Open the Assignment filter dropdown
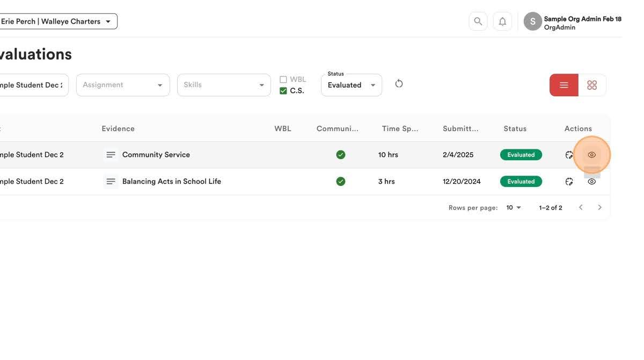The height and width of the screenshot is (360, 644). [x=123, y=85]
